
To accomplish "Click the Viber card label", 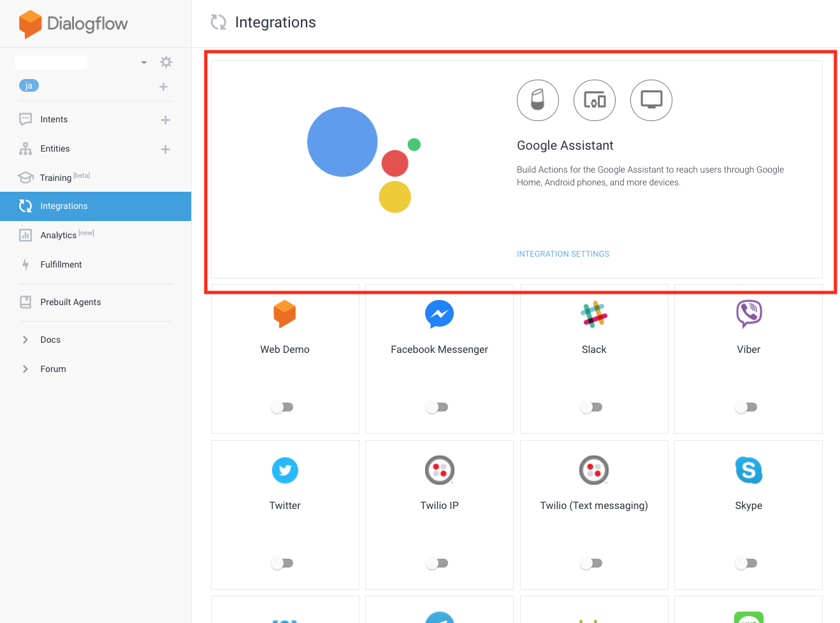I will 749,349.
